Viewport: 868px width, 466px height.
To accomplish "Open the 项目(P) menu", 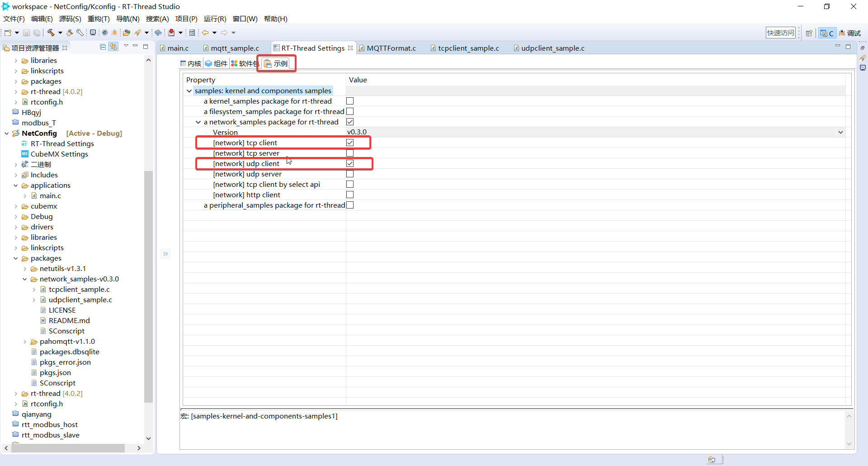I will tap(186, 19).
